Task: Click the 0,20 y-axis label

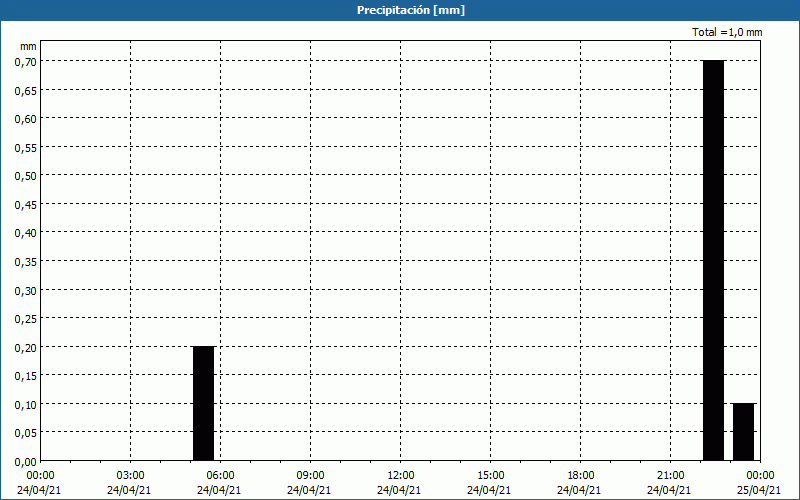Action: 26,347
